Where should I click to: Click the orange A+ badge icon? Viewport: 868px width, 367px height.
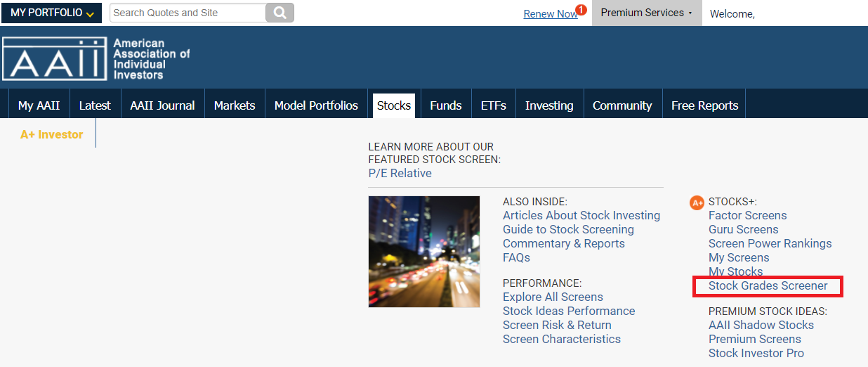pos(697,202)
